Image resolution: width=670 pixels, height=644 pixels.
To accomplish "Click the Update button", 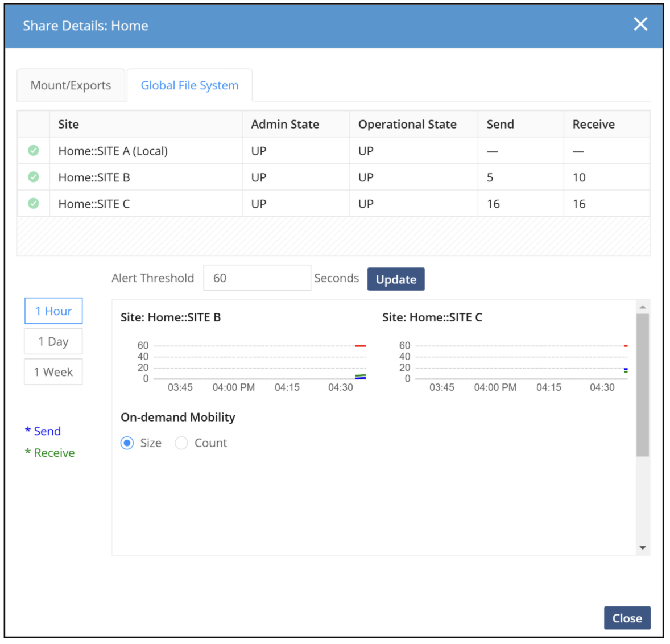I will click(396, 279).
